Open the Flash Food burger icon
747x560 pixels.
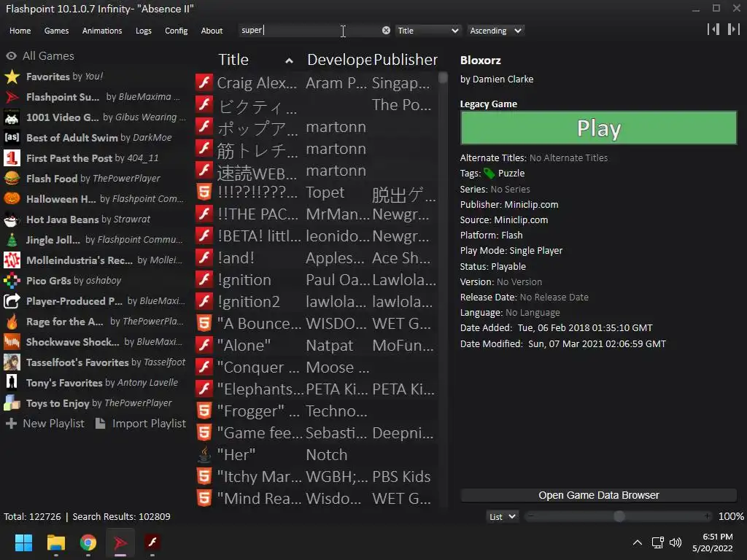coord(12,179)
